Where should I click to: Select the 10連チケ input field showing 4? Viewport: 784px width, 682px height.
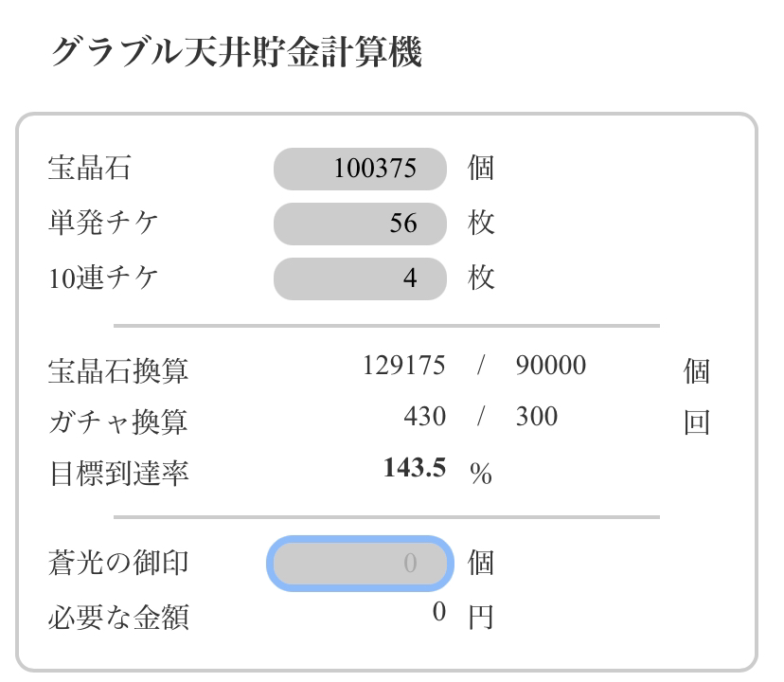click(360, 279)
